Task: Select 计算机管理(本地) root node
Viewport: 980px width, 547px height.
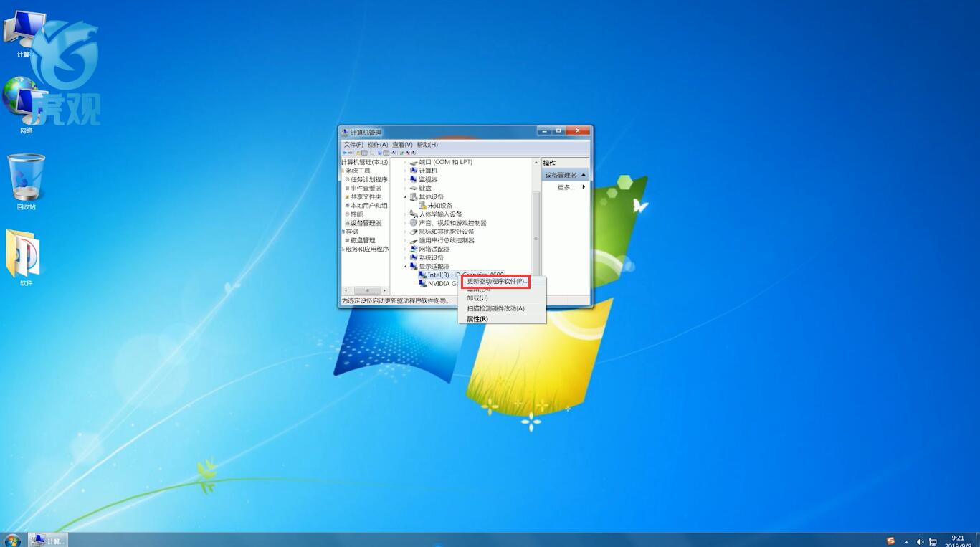Action: click(x=364, y=162)
